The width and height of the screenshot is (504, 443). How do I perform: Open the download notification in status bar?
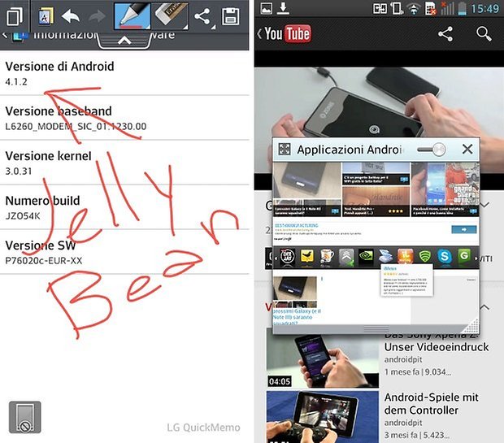point(283,8)
